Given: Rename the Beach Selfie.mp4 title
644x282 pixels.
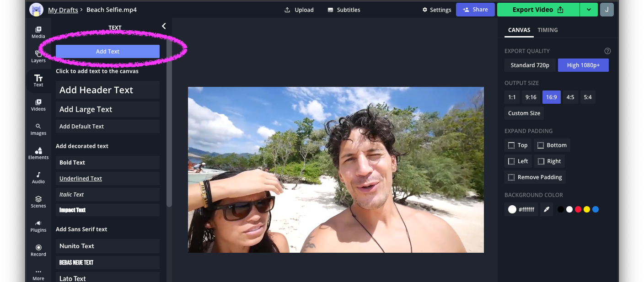Looking at the screenshot, I should click(112, 10).
